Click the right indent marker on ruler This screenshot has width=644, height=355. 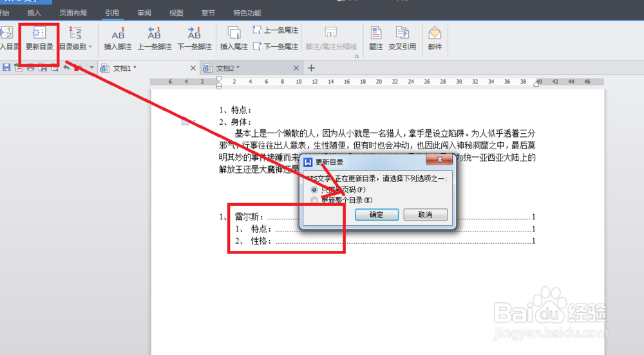536,84
